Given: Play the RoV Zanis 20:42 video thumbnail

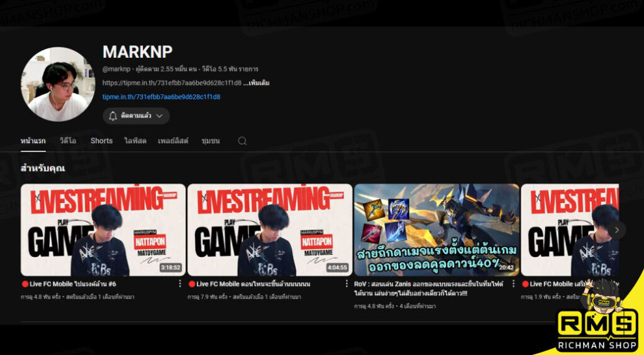Looking at the screenshot, I should tap(436, 230).
